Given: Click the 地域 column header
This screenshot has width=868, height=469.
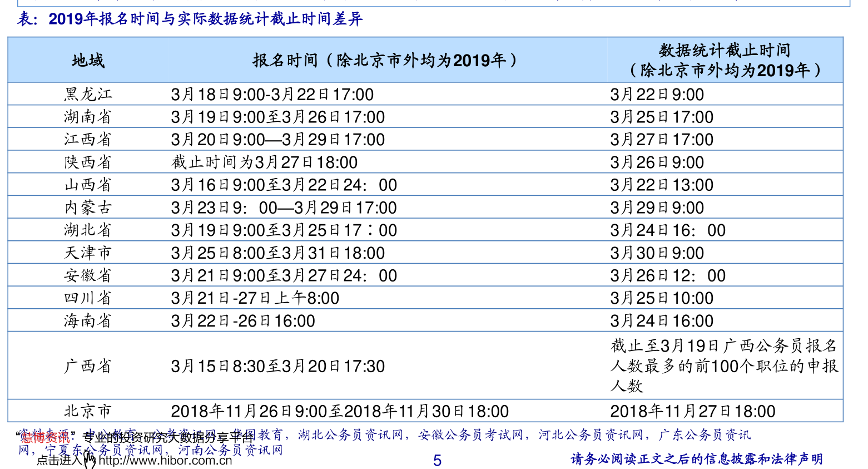Looking at the screenshot, I should coord(88,60).
